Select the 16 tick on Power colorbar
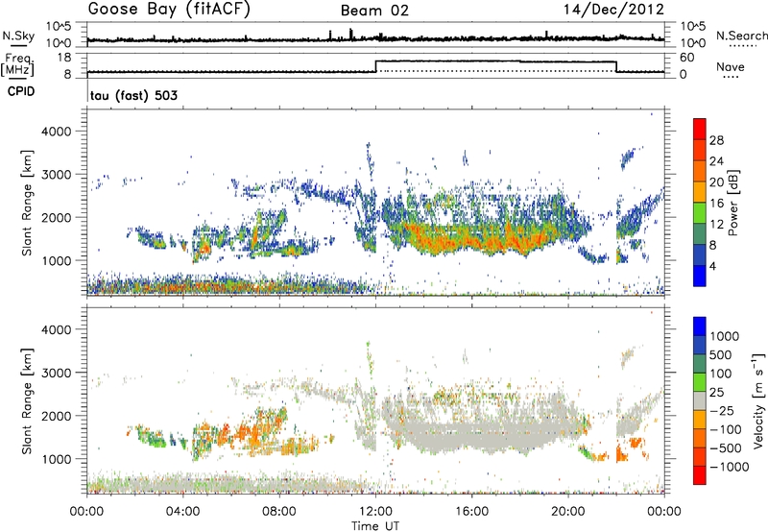768x532 pixels. click(716, 204)
